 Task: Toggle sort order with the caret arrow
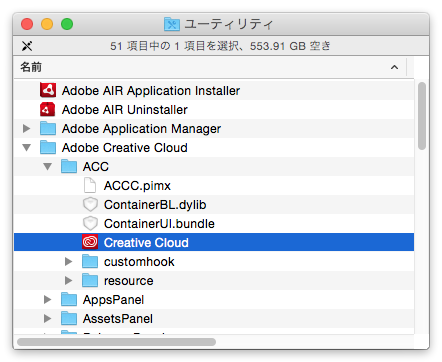394,67
